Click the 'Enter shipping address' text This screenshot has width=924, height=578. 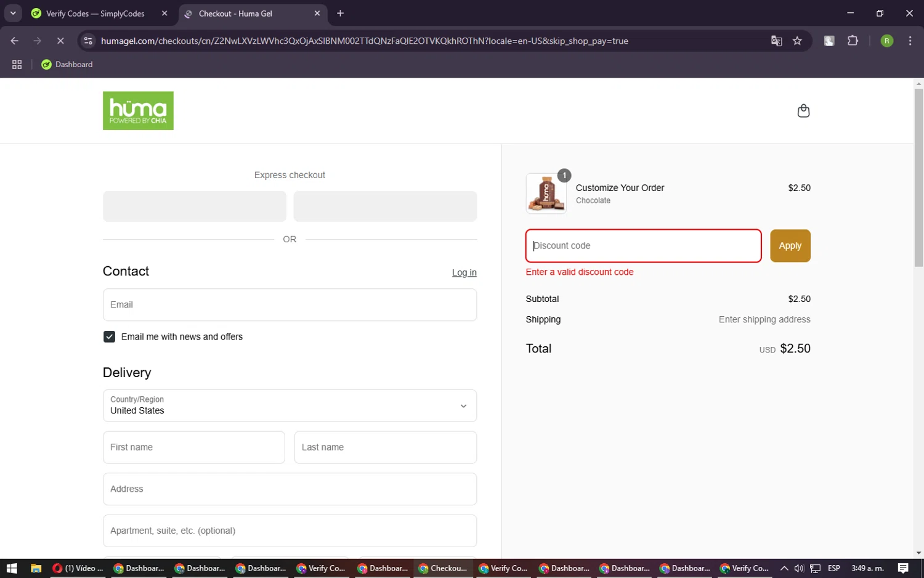[764, 319]
